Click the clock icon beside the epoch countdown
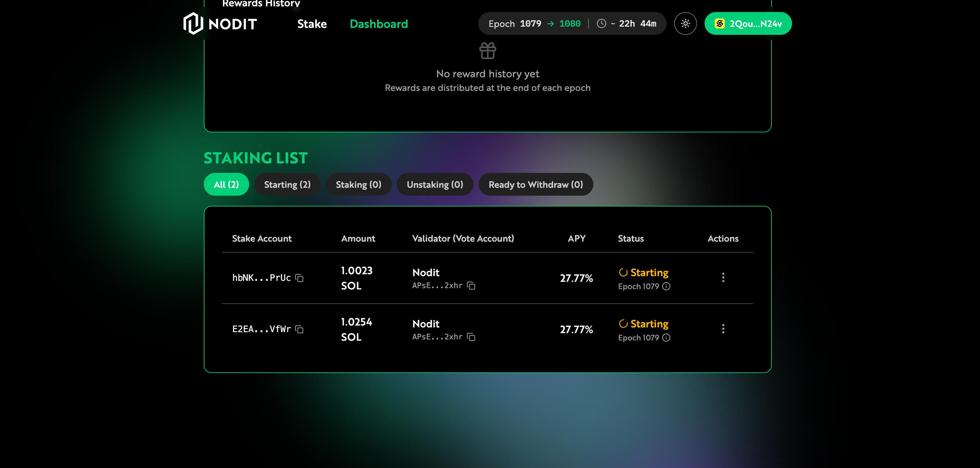 coord(602,23)
